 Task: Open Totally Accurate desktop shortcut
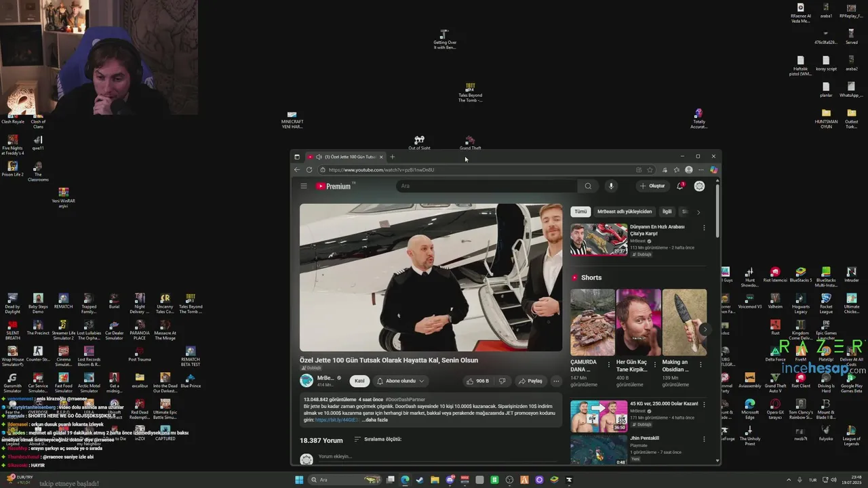pos(698,119)
